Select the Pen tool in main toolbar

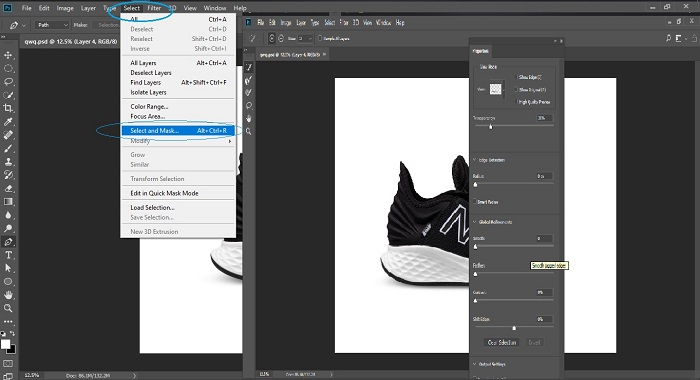click(8, 242)
